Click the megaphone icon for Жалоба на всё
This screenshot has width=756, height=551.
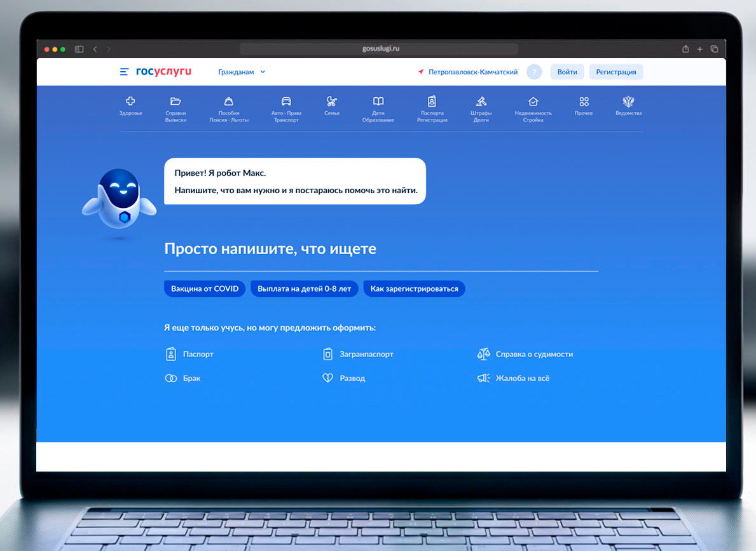pyautogui.click(x=484, y=378)
